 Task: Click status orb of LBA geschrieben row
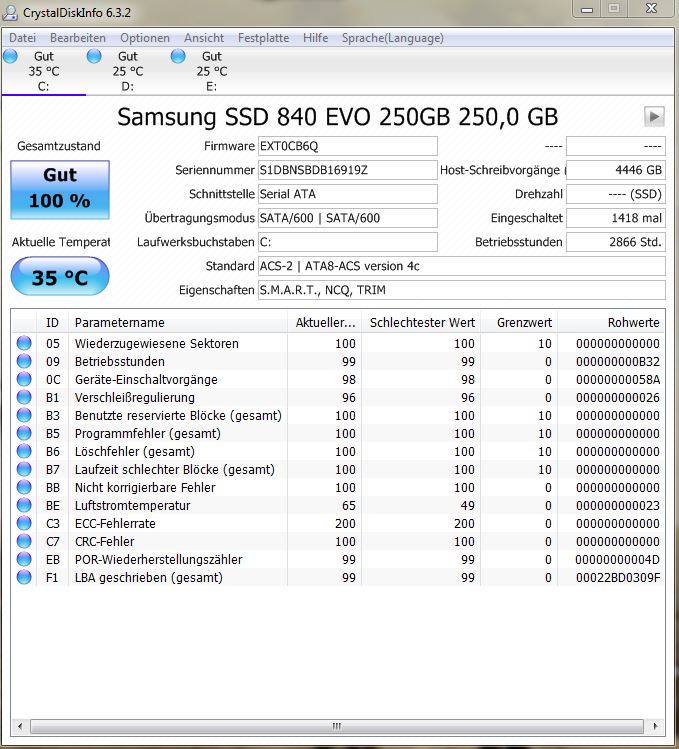(x=24, y=577)
